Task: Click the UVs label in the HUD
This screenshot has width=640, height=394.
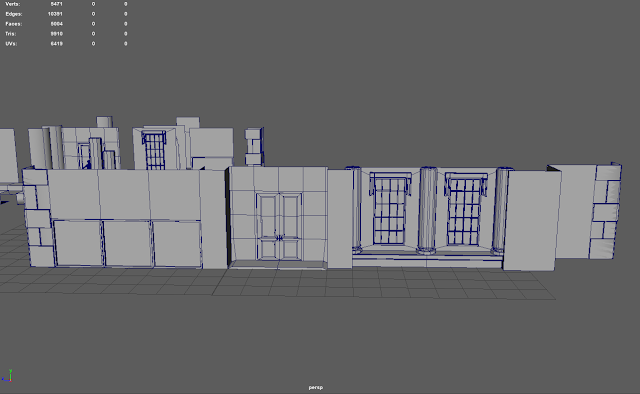Action: [11, 44]
